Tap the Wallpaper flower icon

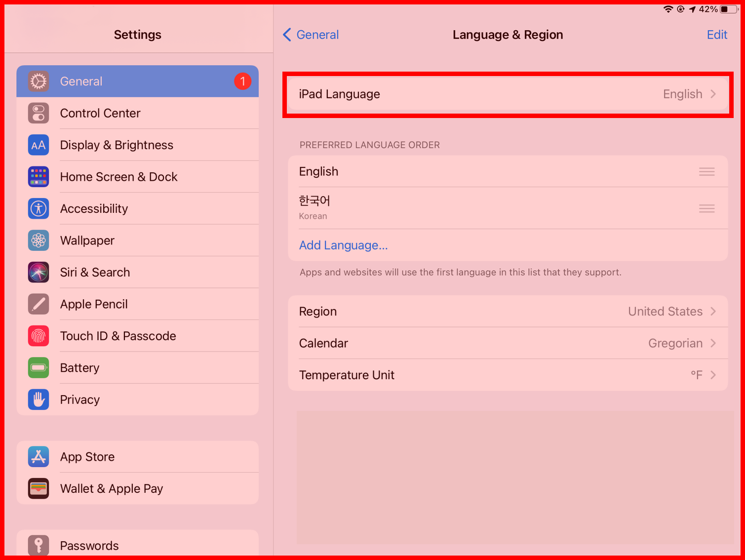(39, 240)
